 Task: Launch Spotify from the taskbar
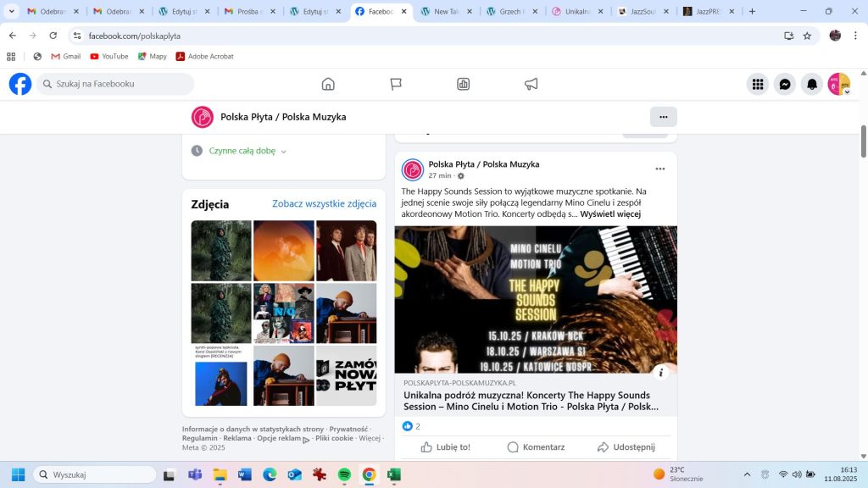point(344,474)
